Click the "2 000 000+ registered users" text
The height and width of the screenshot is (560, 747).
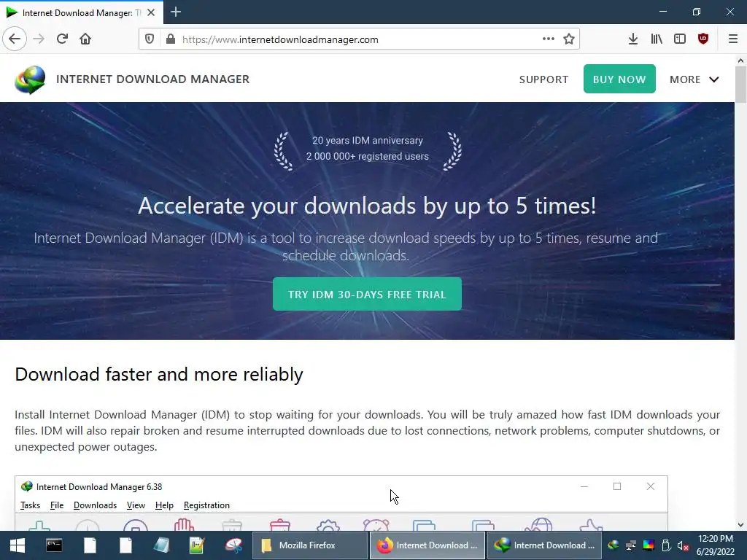pyautogui.click(x=368, y=156)
